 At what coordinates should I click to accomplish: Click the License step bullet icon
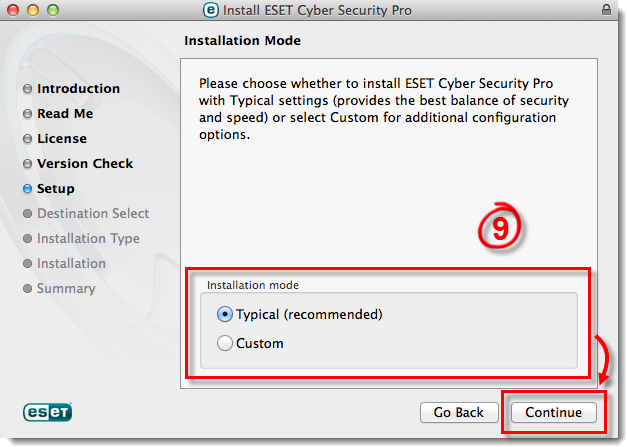click(27, 139)
